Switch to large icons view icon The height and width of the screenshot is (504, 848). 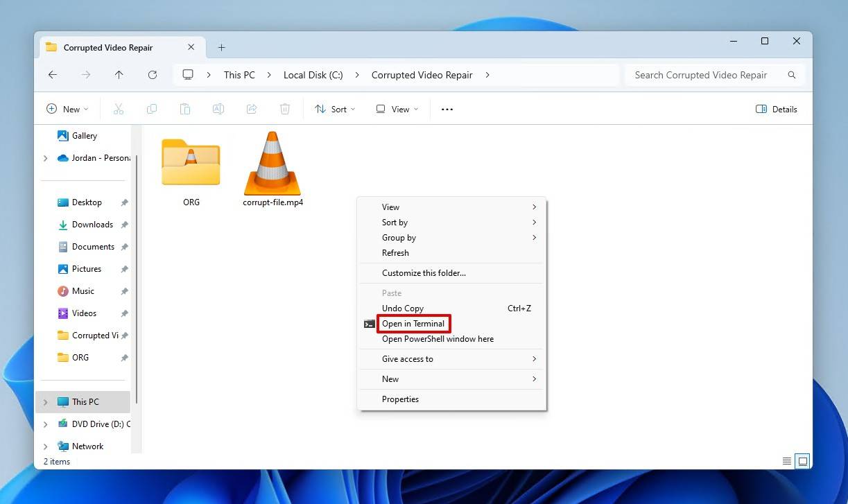pyautogui.click(x=803, y=461)
